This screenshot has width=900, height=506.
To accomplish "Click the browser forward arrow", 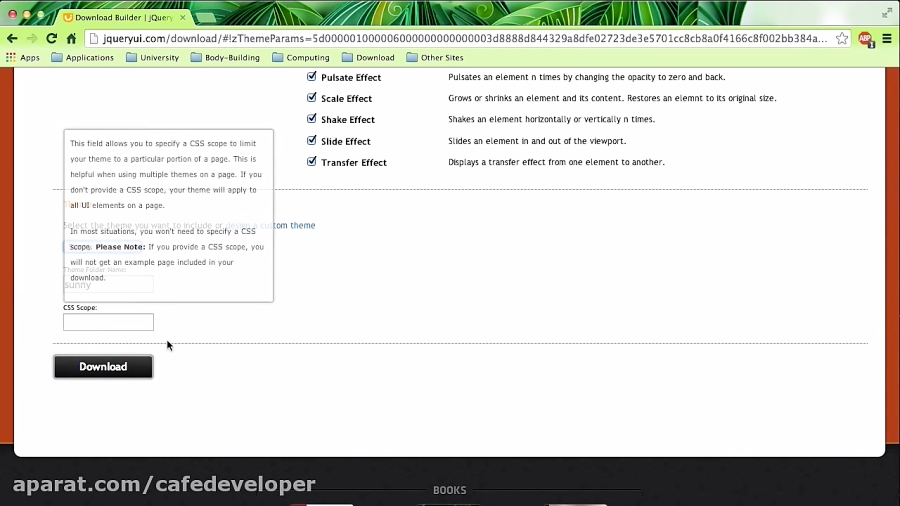I will [x=32, y=38].
